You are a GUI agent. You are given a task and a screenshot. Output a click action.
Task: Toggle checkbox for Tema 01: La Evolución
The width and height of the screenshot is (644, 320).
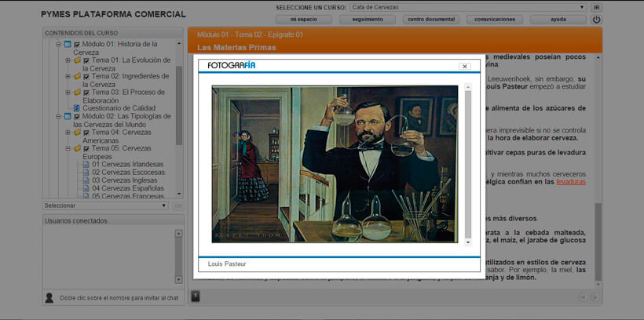pyautogui.click(x=86, y=60)
